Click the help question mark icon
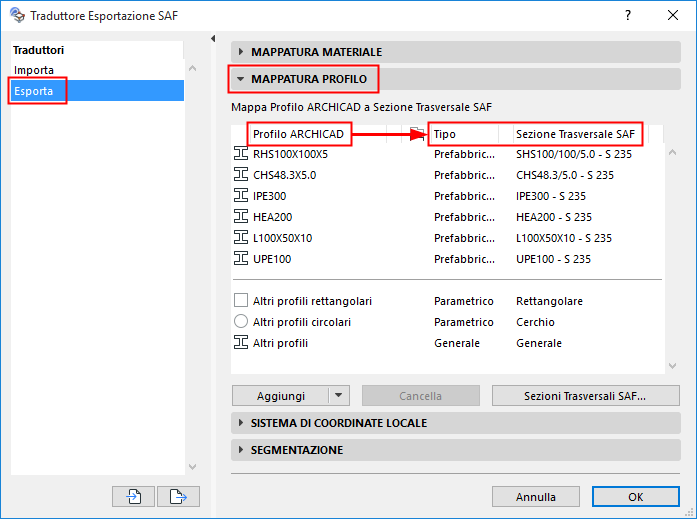 [628, 15]
